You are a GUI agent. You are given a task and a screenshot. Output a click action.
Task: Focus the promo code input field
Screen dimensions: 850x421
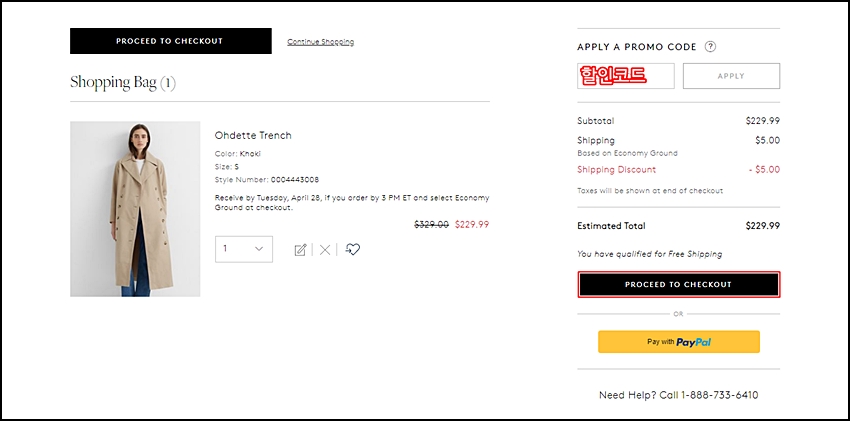[x=626, y=76]
